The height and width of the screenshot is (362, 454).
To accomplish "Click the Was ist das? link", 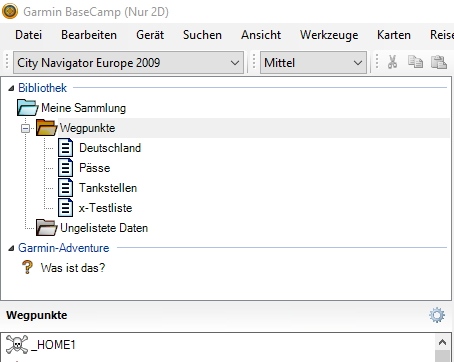I will point(73,268).
